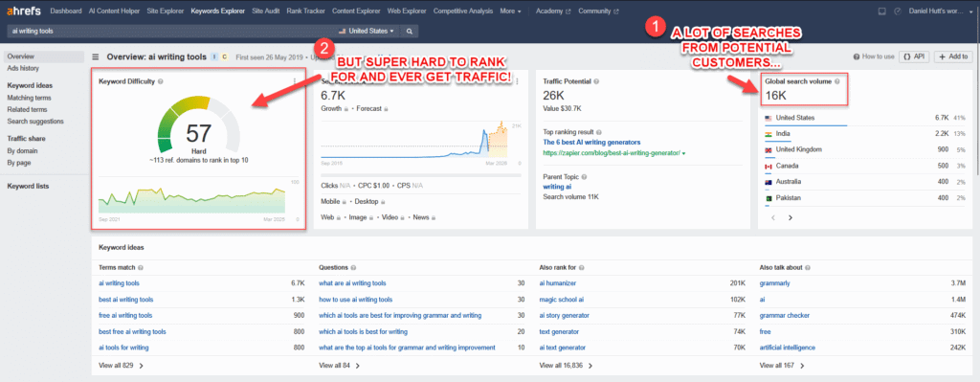The height and width of the screenshot is (382, 980).
Task: Click the Questions help icon
Action: 353,267
